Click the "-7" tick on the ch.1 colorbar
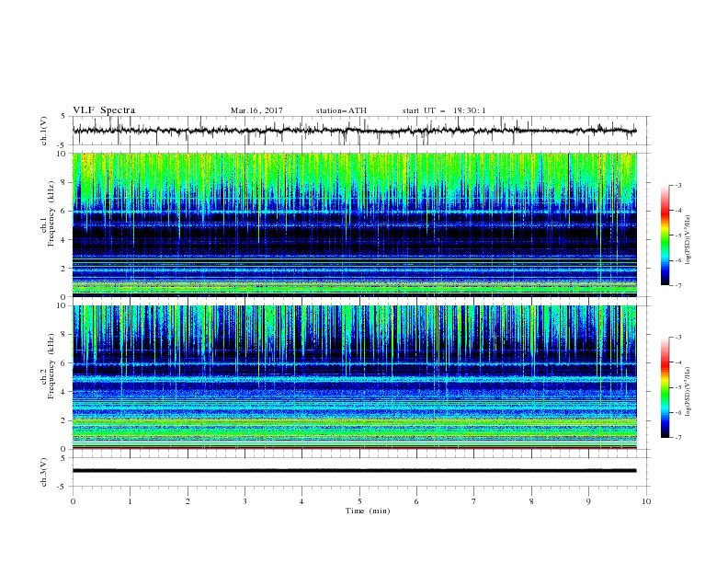This screenshot has width=728, height=563. point(678,285)
